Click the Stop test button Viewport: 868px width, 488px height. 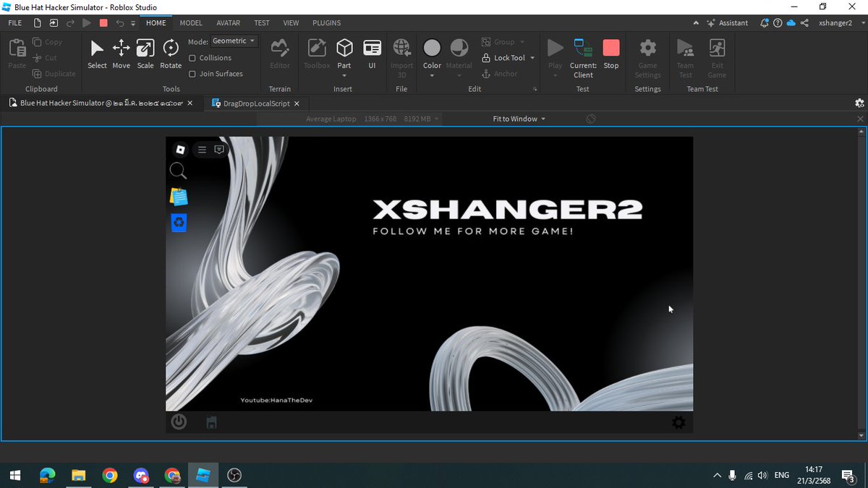(x=611, y=55)
